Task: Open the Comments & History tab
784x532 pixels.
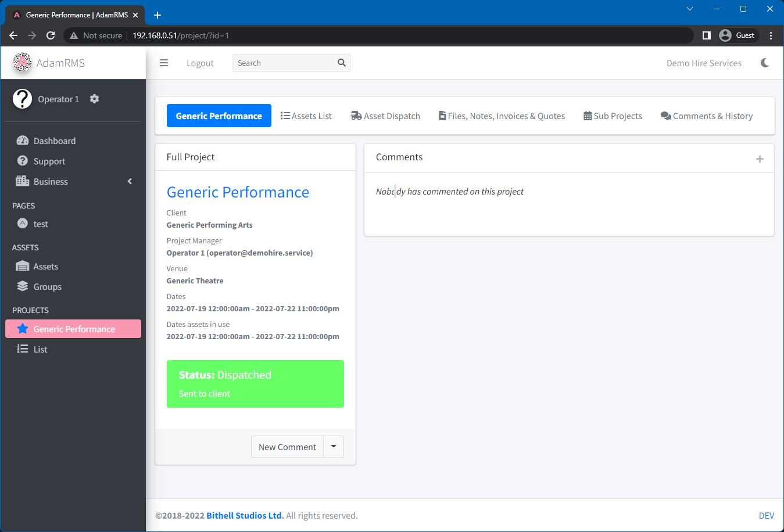Action: click(707, 116)
